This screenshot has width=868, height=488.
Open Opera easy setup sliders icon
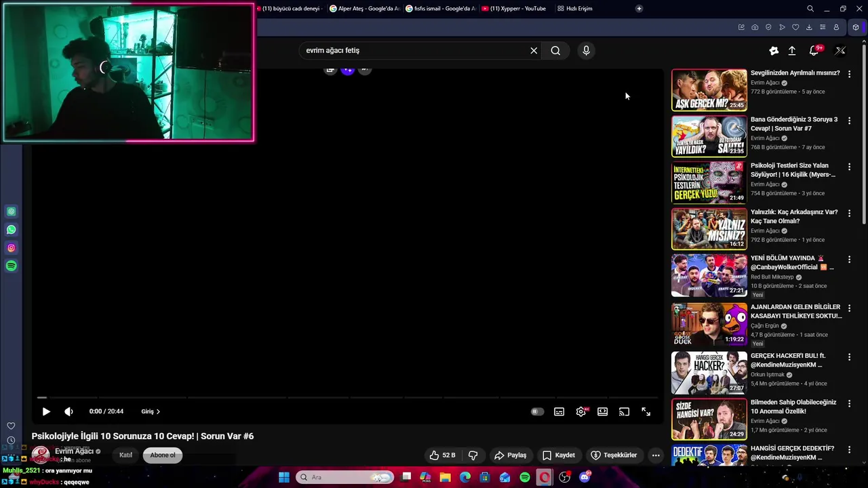tap(823, 27)
